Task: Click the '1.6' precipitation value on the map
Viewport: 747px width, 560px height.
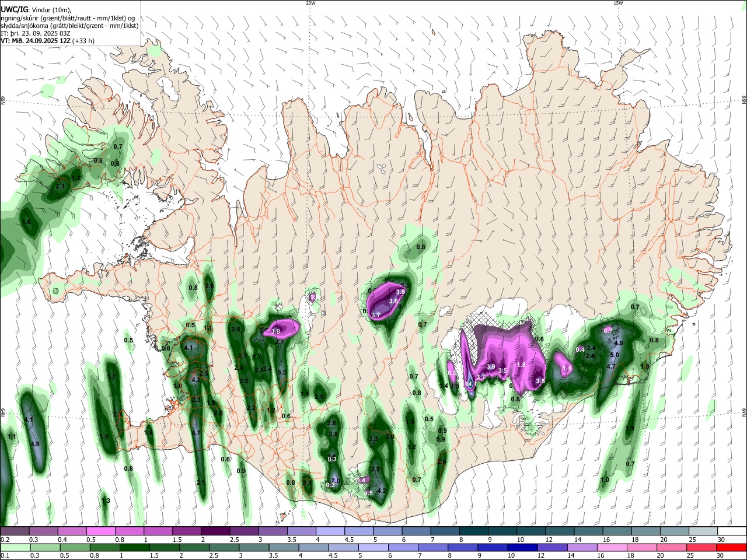Action: [26, 222]
